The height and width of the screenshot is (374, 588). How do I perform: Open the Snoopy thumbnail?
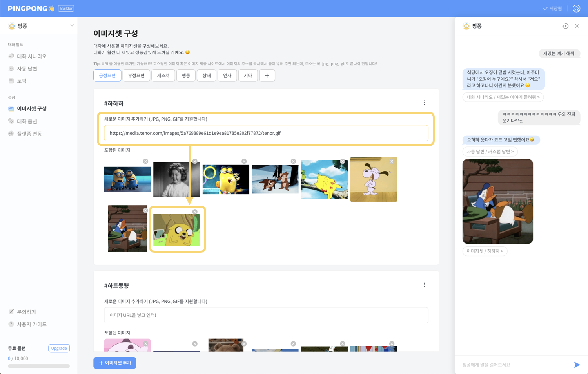[x=374, y=179]
